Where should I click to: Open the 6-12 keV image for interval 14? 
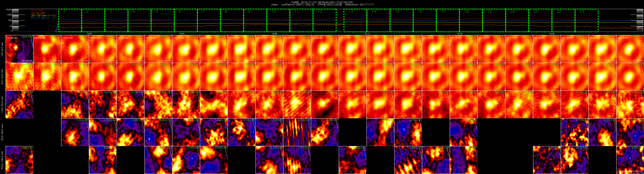tap(380, 76)
